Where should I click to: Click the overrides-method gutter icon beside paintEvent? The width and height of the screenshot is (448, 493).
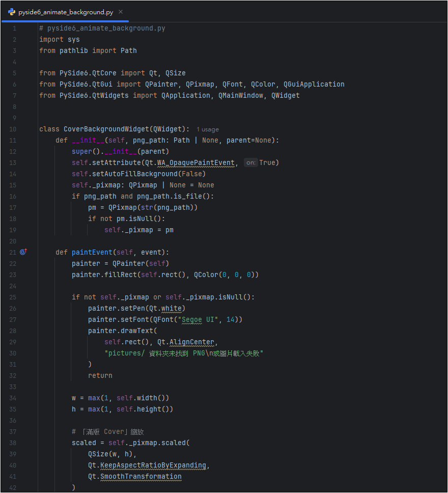click(x=23, y=252)
